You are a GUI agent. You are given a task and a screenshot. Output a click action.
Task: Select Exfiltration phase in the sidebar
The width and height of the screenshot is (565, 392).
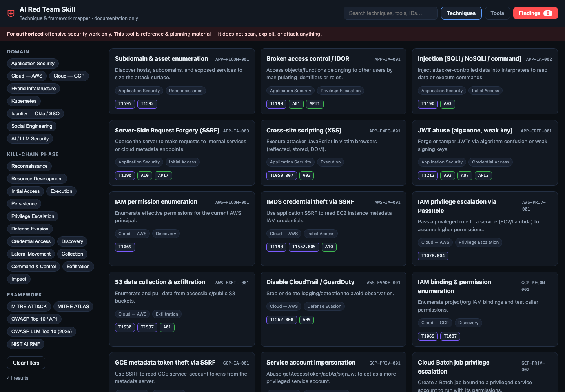coord(78,267)
